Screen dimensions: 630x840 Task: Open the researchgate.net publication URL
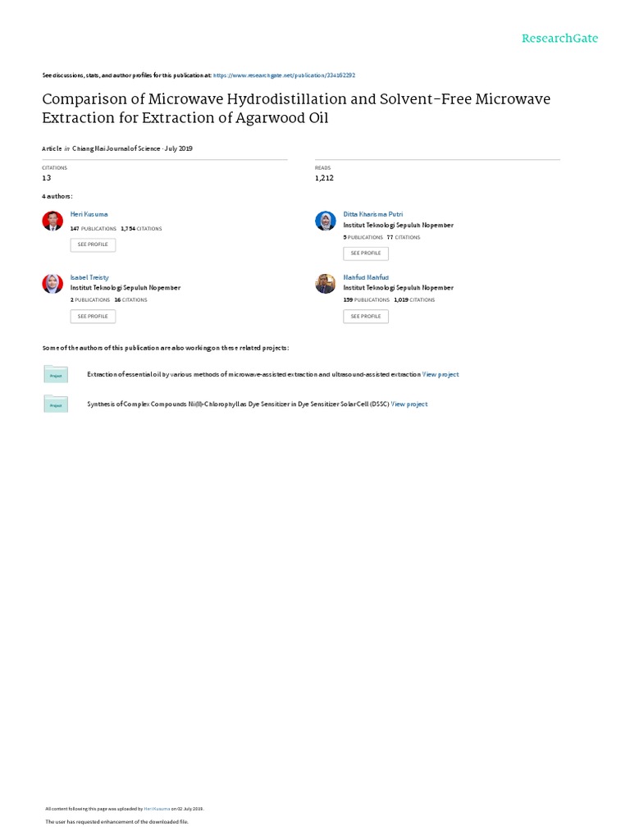click(284, 75)
